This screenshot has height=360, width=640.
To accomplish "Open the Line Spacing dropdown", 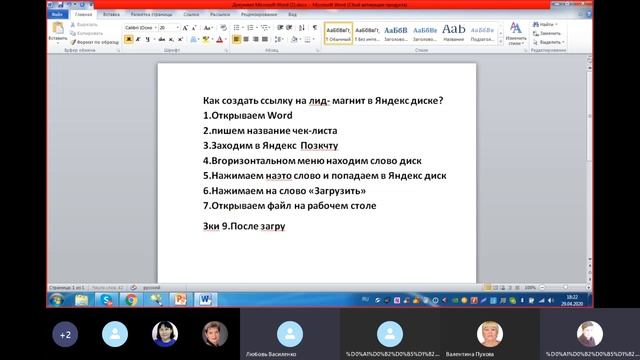I will coord(279,40).
